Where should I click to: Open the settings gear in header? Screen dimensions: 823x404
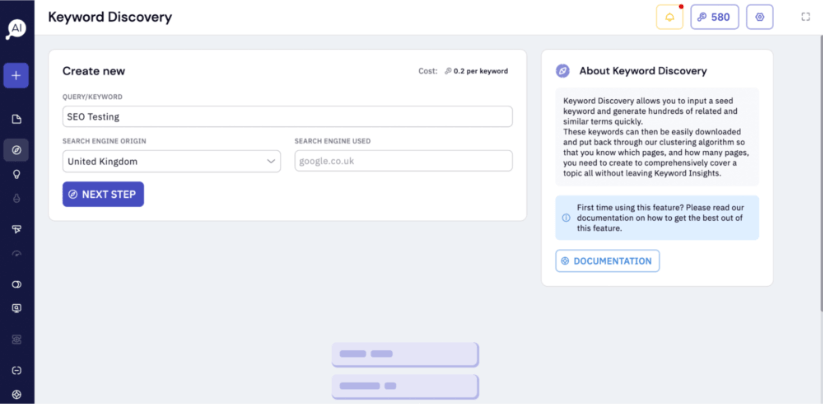[x=759, y=17]
